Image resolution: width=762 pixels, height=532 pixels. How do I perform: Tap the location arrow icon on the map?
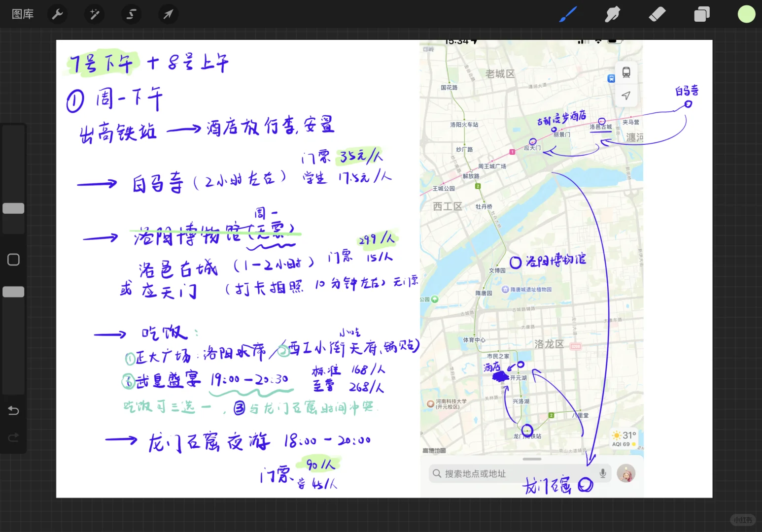point(626,96)
